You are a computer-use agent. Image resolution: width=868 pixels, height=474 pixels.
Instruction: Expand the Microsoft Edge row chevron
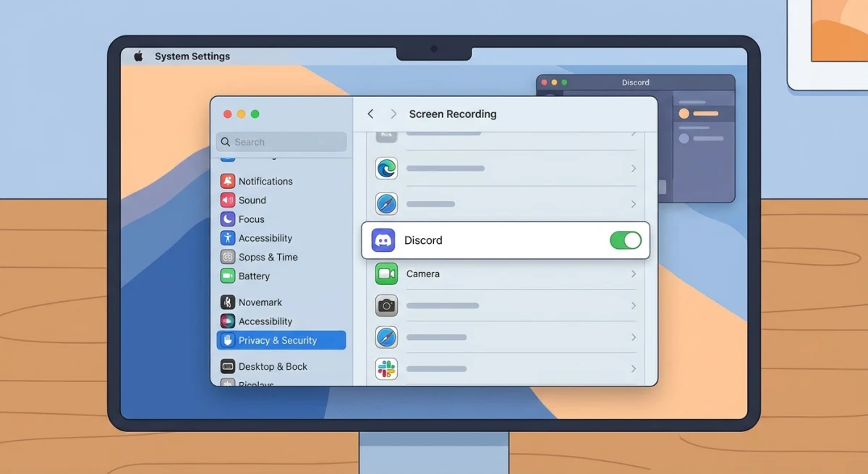coord(633,168)
